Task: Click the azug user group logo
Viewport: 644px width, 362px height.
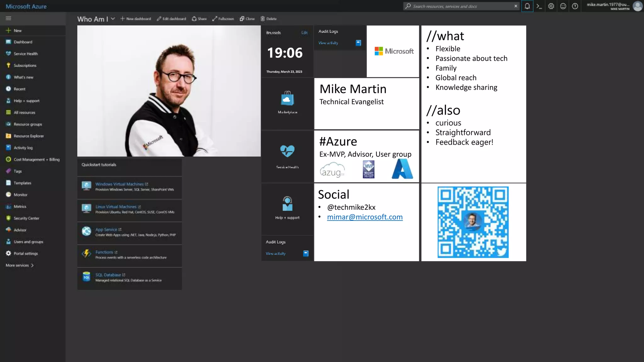Action: pos(332,170)
